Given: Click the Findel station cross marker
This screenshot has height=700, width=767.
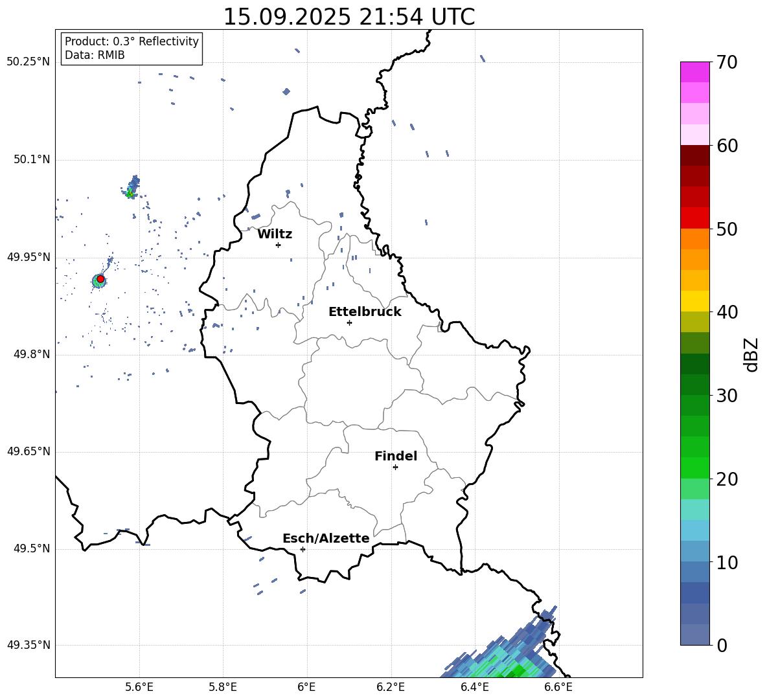Looking at the screenshot, I should pos(395,468).
